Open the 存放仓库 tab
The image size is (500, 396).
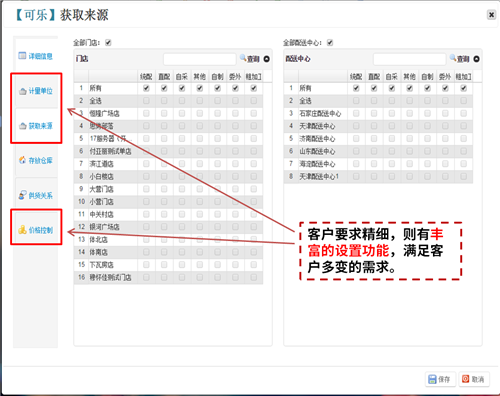(x=36, y=160)
